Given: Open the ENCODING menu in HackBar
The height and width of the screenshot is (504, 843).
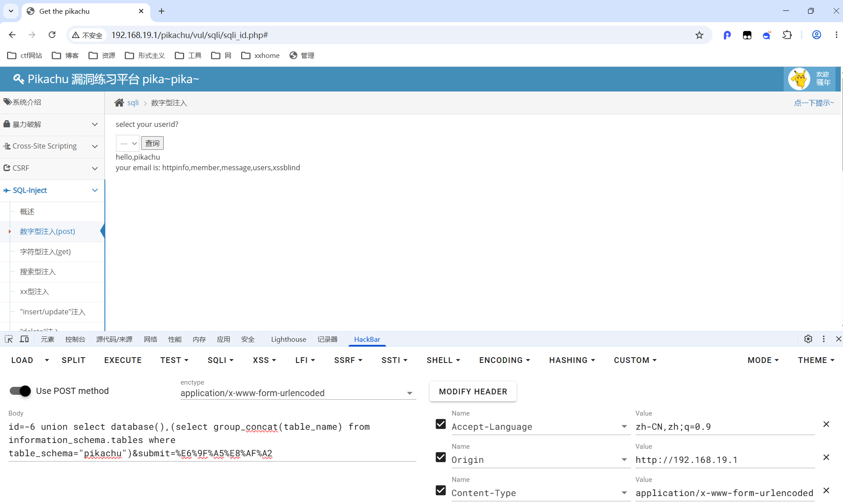Looking at the screenshot, I should coord(504,360).
